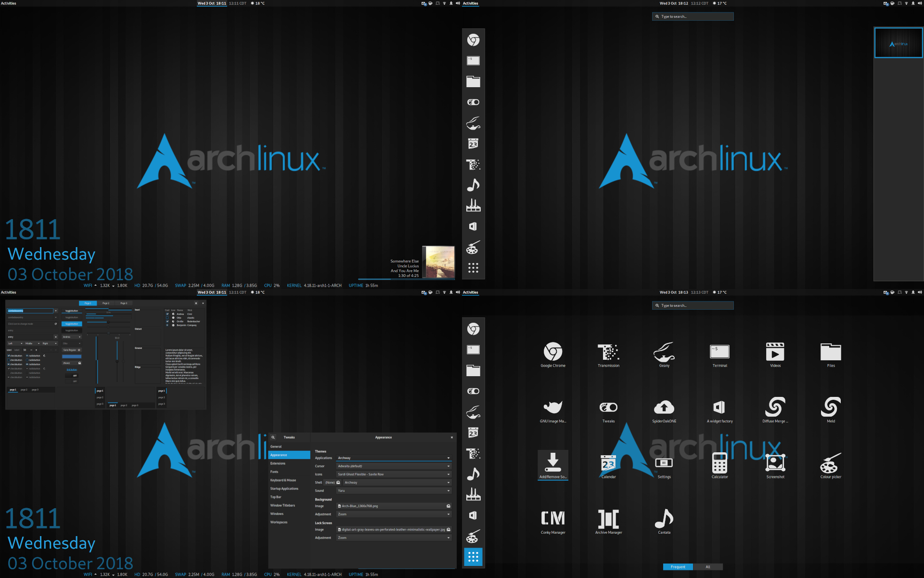924x578 pixels.
Task: Adjust the first enabled horizontal scale slider
Action: (108, 322)
